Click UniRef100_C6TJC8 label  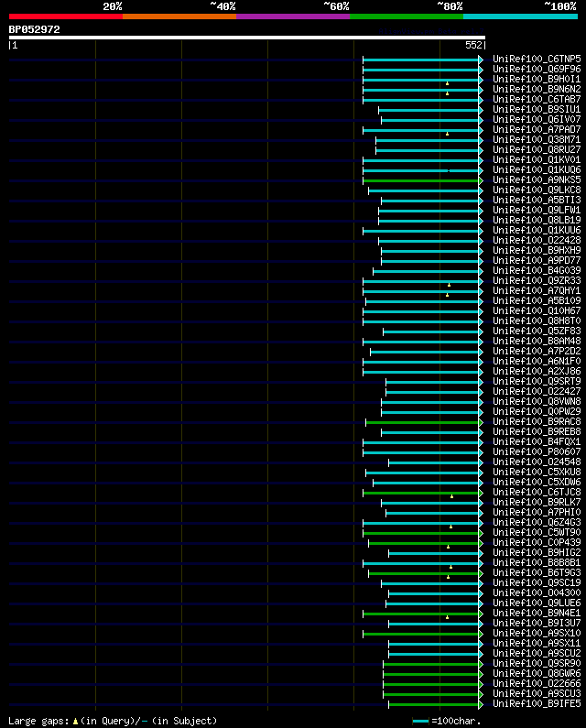coord(537,492)
